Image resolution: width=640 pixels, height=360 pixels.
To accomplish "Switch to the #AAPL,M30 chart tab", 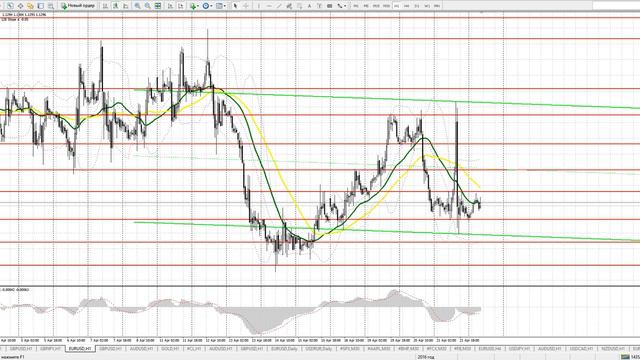I will [x=379, y=349].
